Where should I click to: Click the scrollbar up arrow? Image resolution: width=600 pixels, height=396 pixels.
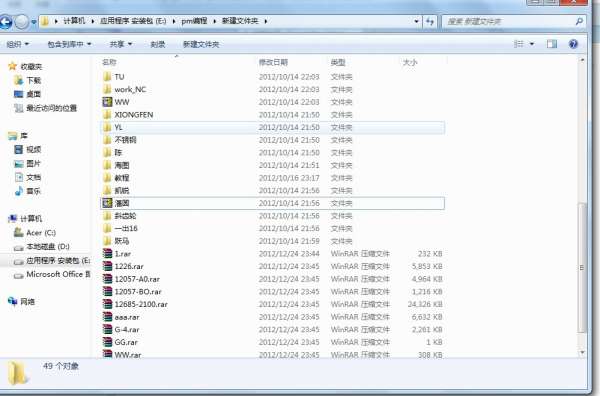click(582, 60)
